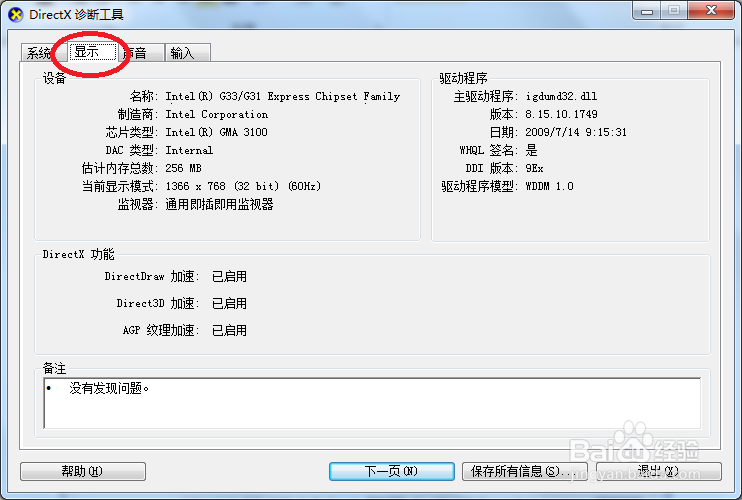Viewport: 742px width, 500px height.
Task: Click the '当前显示模式:' label
Action: (120, 186)
